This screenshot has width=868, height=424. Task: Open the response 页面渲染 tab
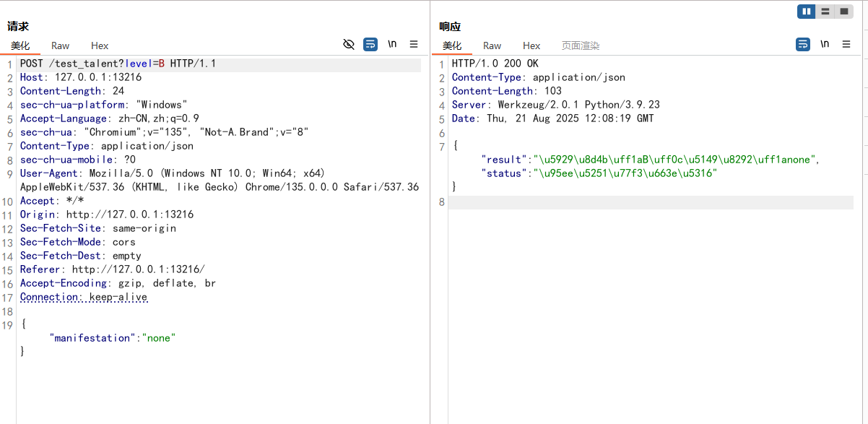[x=581, y=46]
